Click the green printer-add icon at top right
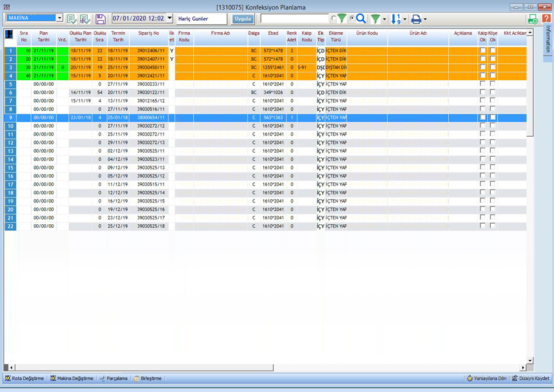The height and width of the screenshot is (392, 554). [x=533, y=19]
